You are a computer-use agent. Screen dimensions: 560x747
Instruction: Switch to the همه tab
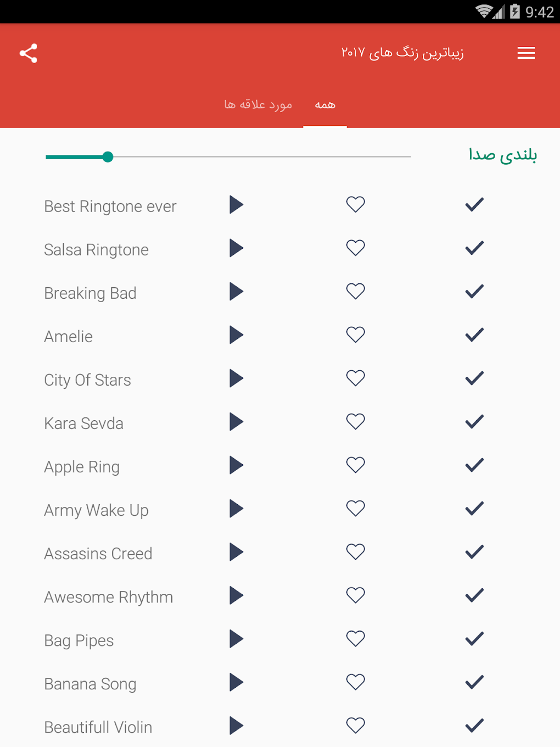(325, 105)
